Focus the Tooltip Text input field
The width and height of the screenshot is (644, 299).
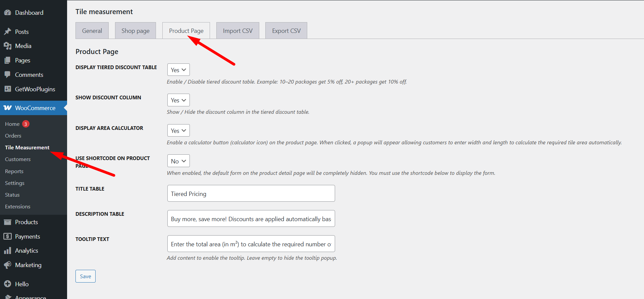tap(251, 244)
